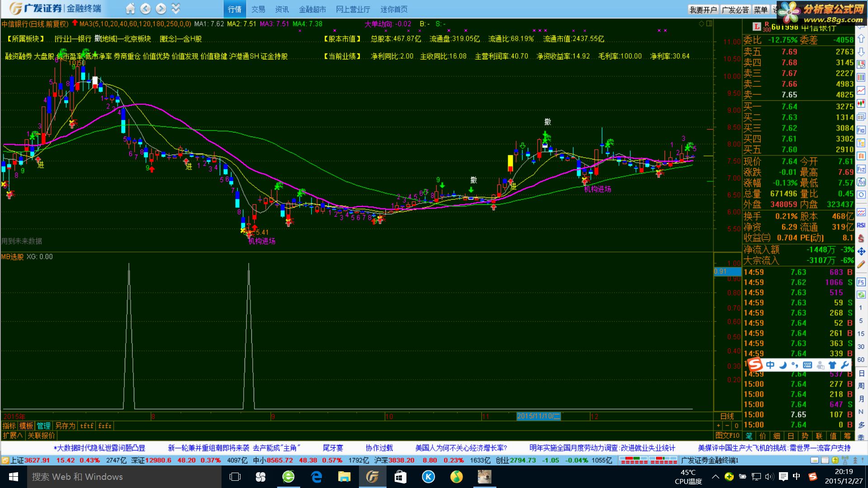Click the 我要开户 button
Image resolution: width=868 pixels, height=488 pixels.
[x=703, y=9]
